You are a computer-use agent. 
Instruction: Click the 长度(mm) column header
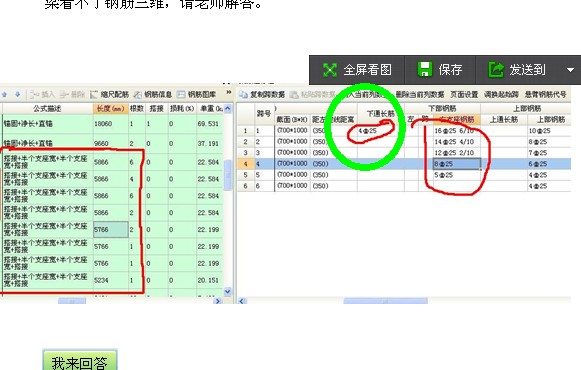point(110,109)
